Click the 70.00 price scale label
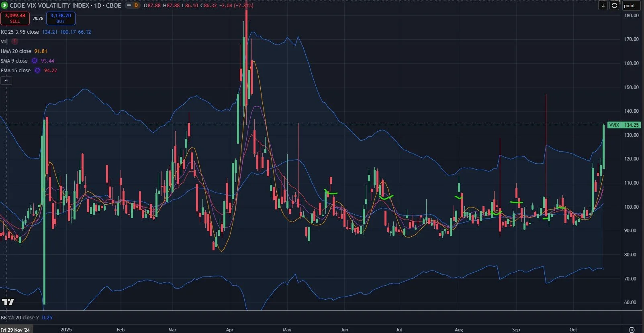Image resolution: width=644 pixels, height=333 pixels. (x=630, y=279)
